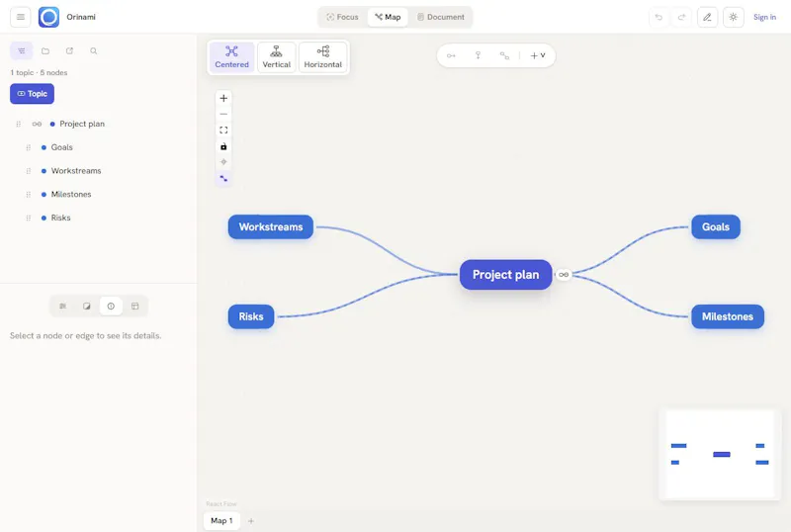
Task: Select Project plan in the outline
Action: 82,124
